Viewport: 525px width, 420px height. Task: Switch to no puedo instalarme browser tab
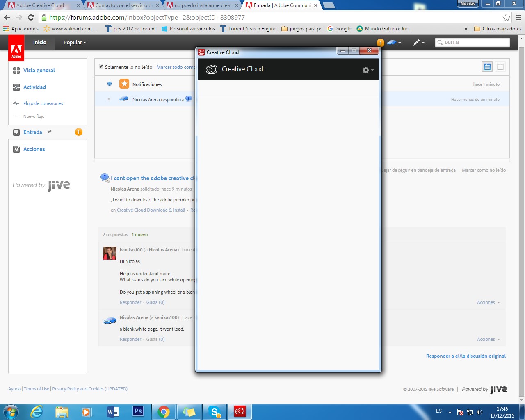click(202, 5)
